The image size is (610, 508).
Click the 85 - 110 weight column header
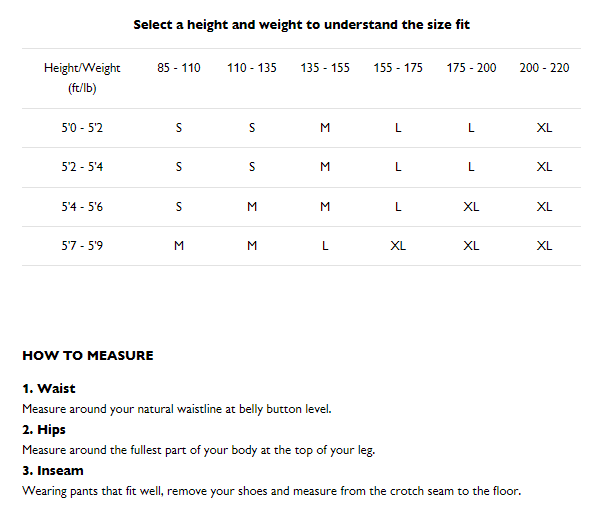click(178, 68)
